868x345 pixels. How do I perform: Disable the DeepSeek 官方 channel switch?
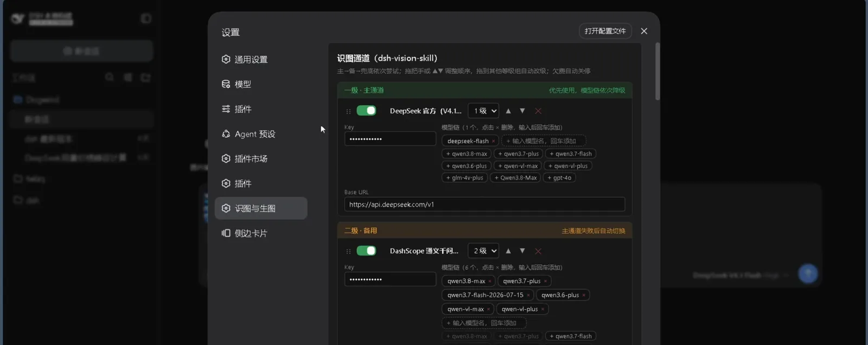point(366,111)
